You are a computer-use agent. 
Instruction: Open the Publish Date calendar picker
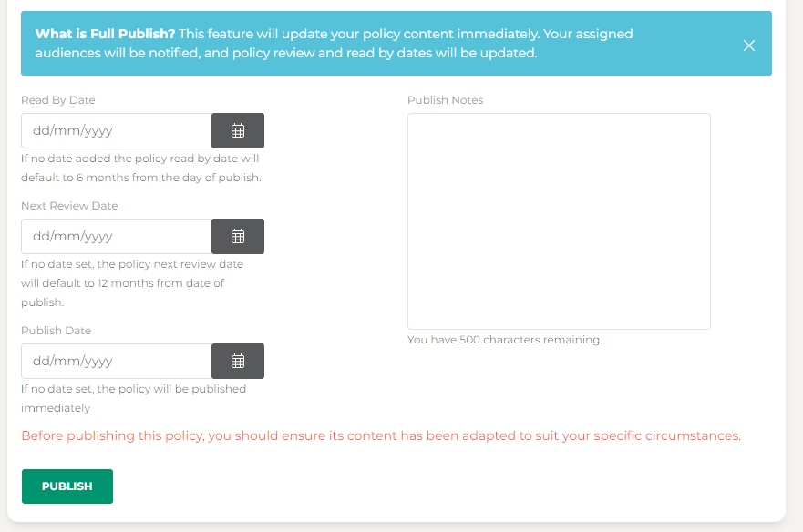(238, 361)
